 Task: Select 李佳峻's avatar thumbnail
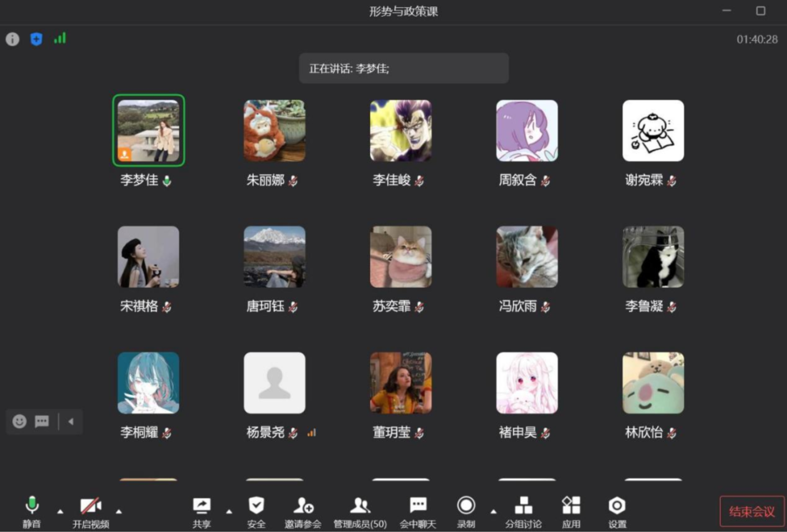(x=401, y=130)
